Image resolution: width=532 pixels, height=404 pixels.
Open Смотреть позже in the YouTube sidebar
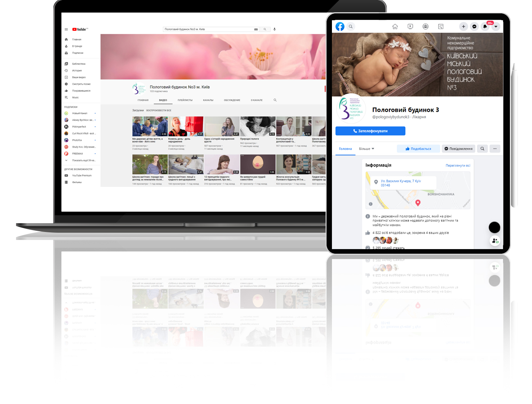click(x=81, y=84)
